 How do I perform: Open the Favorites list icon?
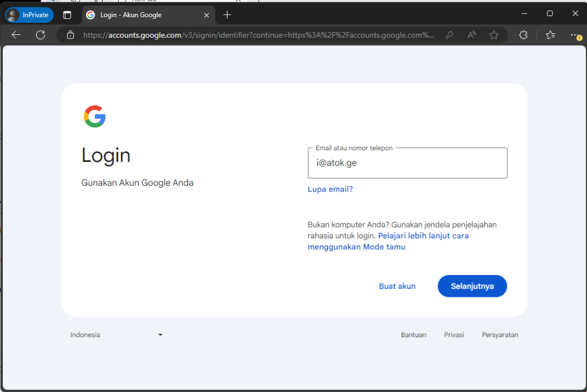pos(550,35)
